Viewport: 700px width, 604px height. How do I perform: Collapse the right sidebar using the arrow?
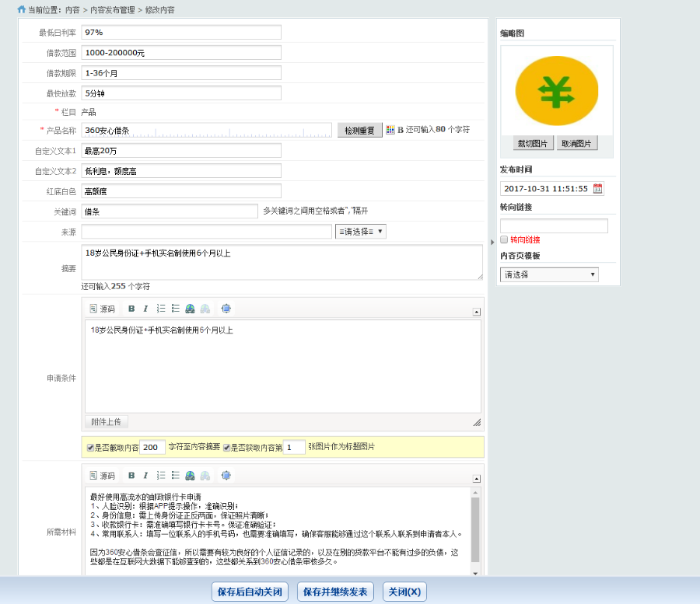pos(492,243)
